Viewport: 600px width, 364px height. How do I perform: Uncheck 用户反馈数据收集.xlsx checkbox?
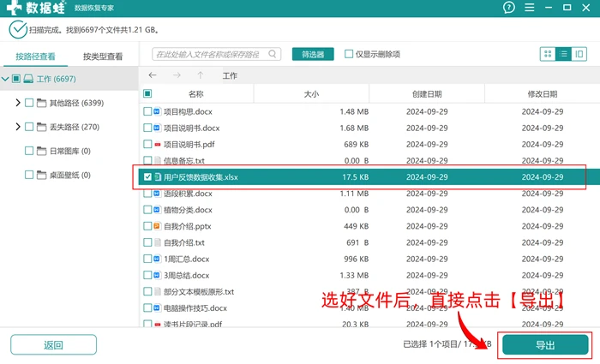click(x=147, y=176)
